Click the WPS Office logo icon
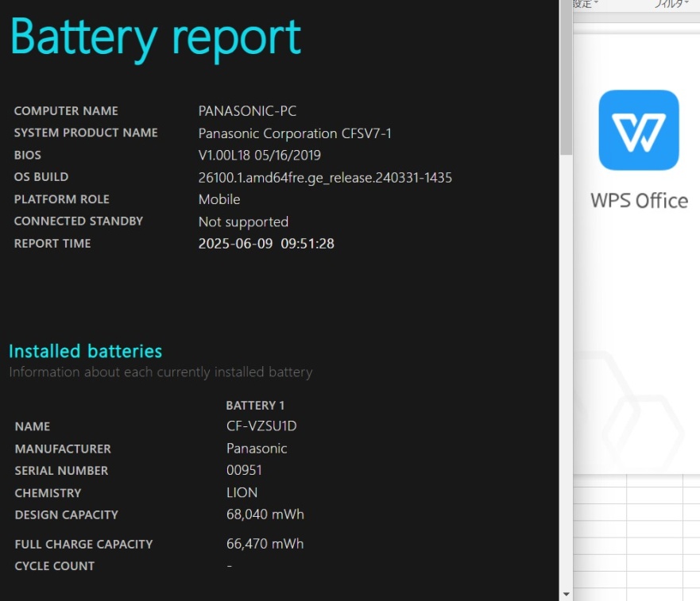The height and width of the screenshot is (601, 700). pyautogui.click(x=638, y=130)
